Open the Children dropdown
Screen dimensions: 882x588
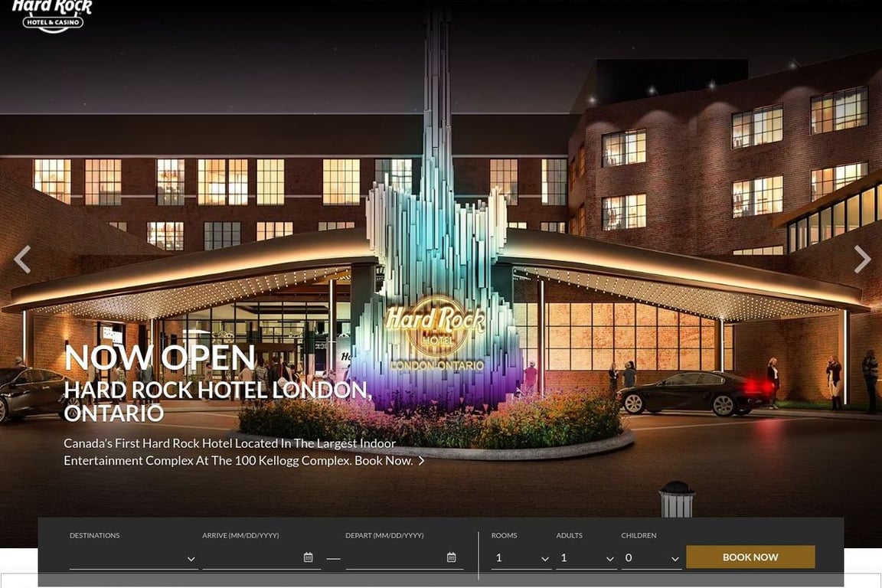pos(652,558)
